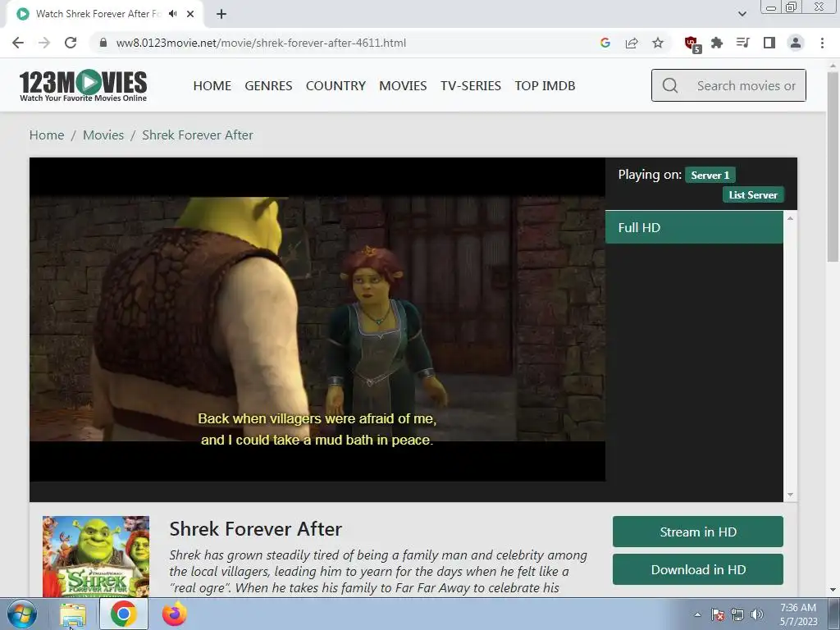This screenshot has width=840, height=630.
Task: Click the Chrome taskbar icon
Action: click(124, 614)
